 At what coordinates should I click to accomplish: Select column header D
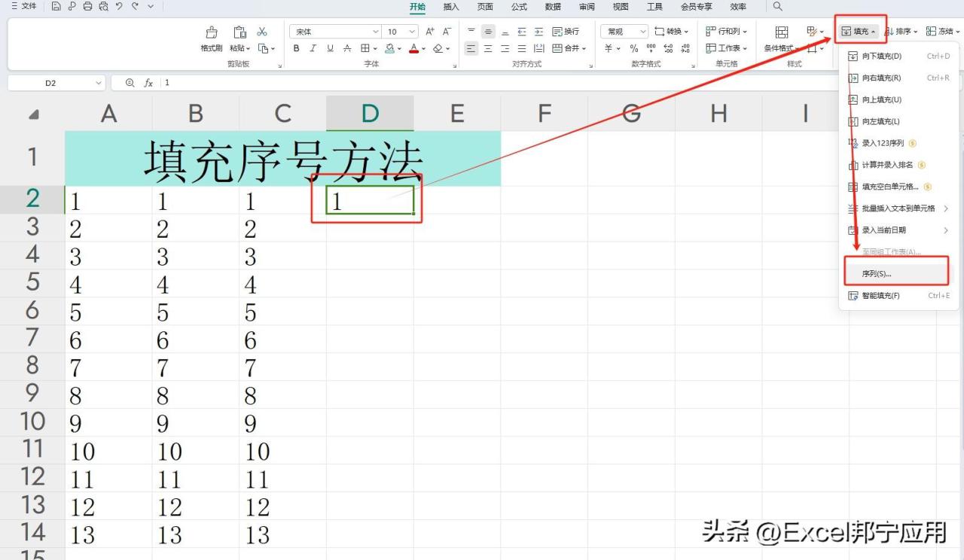click(x=370, y=113)
